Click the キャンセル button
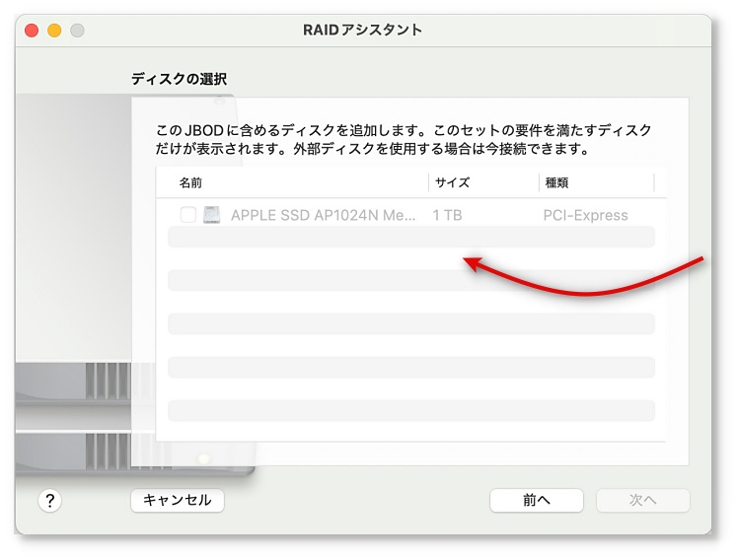This screenshot has height=560, width=737. coord(178,500)
